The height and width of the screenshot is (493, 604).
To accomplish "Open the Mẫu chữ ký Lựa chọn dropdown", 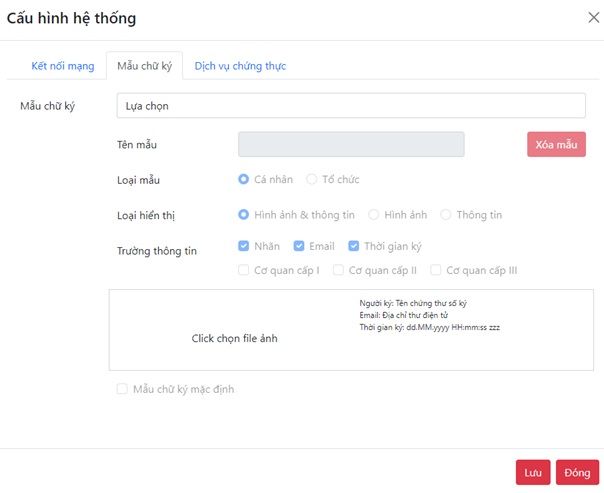I will (351, 106).
